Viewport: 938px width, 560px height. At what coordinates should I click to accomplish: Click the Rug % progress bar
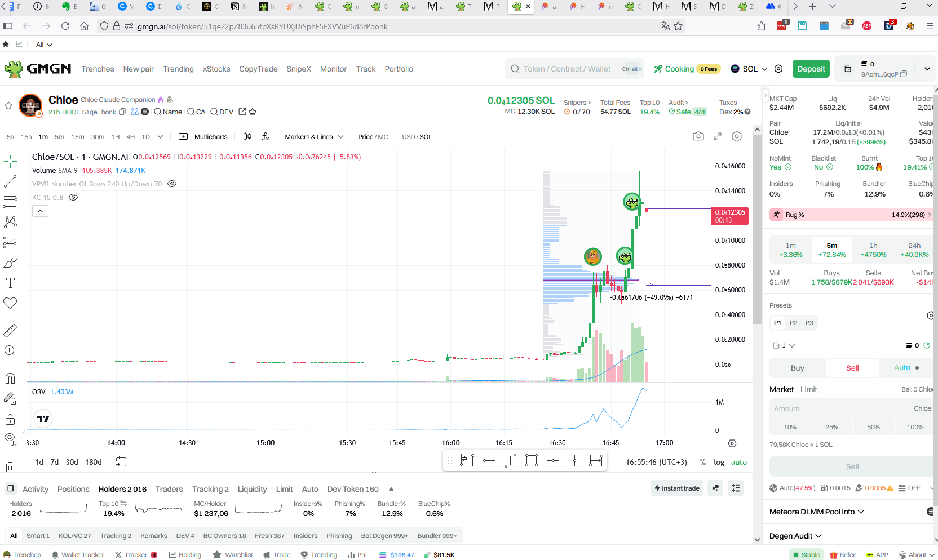pos(851,215)
